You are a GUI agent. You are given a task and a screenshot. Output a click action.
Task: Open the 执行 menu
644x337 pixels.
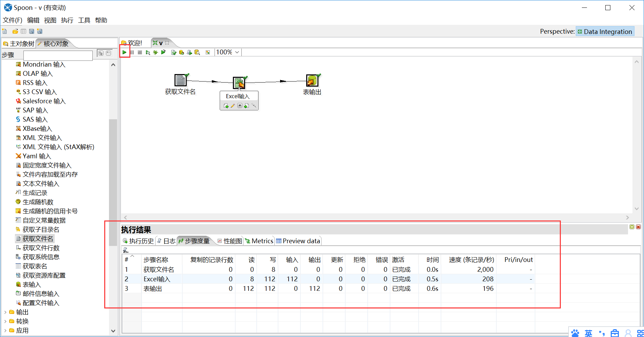point(67,20)
